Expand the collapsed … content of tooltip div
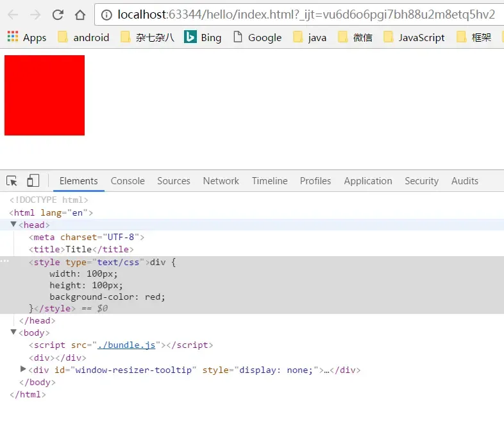Screen dimensions: 504x441 [x=326, y=370]
